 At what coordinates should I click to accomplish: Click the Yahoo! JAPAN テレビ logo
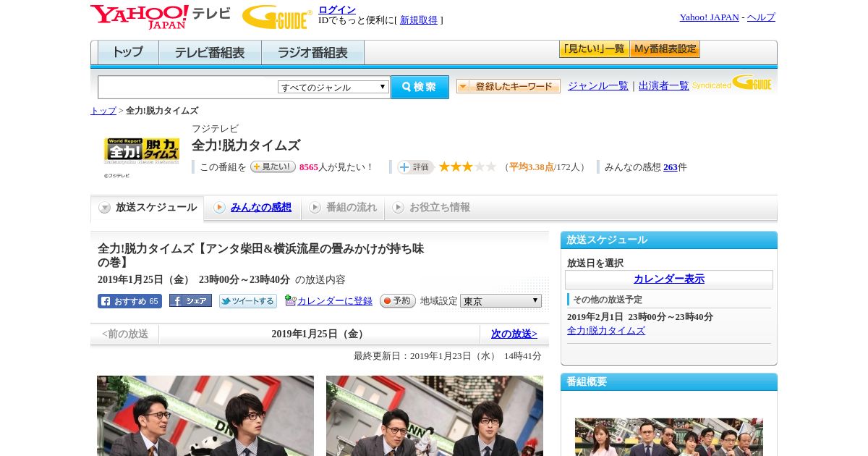161,17
